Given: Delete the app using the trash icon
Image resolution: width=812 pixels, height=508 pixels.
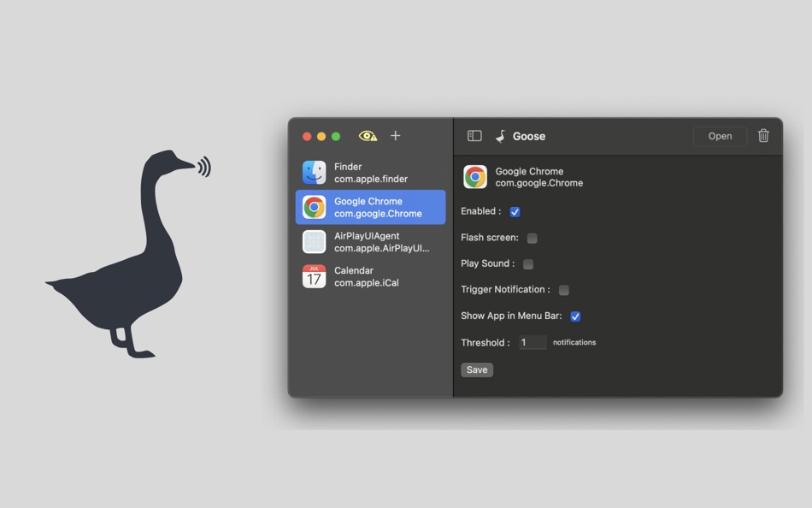Looking at the screenshot, I should click(x=763, y=136).
